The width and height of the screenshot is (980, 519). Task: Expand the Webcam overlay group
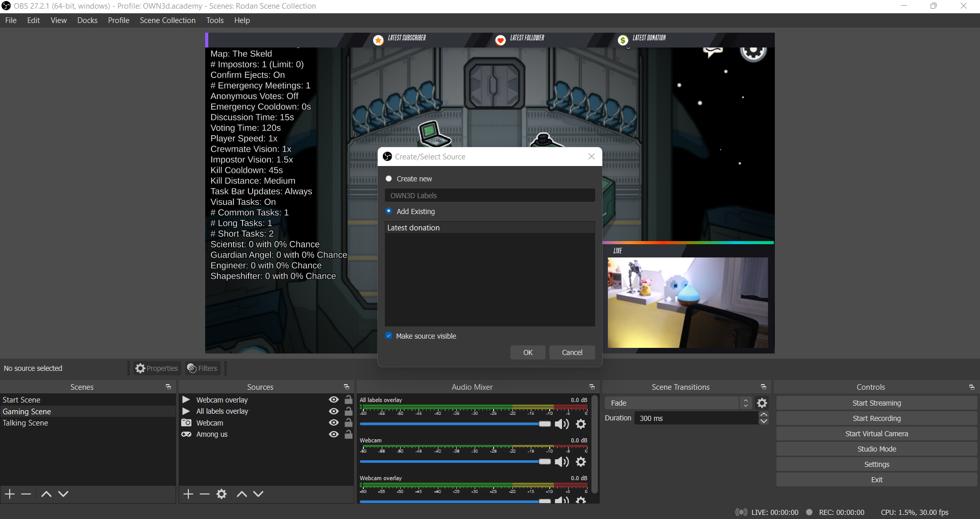pos(186,400)
